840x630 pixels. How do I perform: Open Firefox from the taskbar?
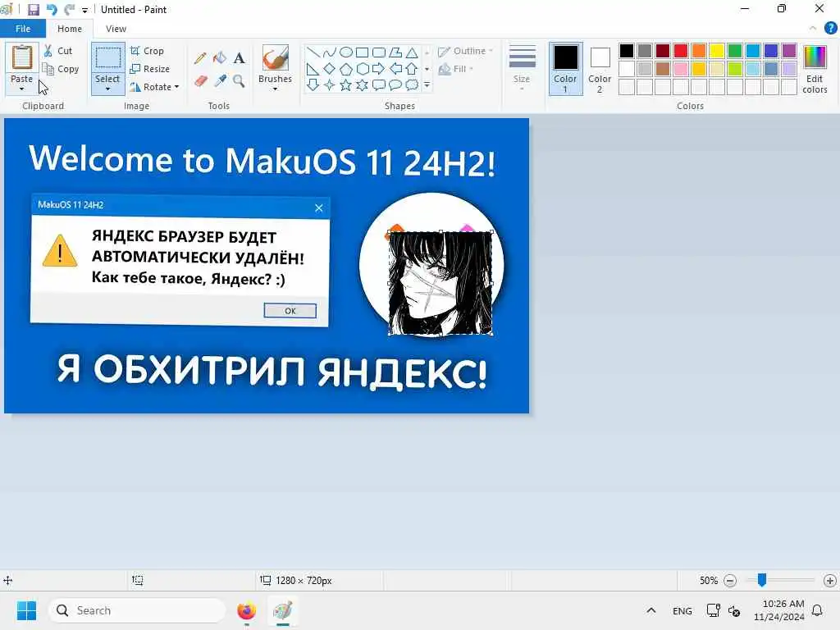[x=246, y=610]
